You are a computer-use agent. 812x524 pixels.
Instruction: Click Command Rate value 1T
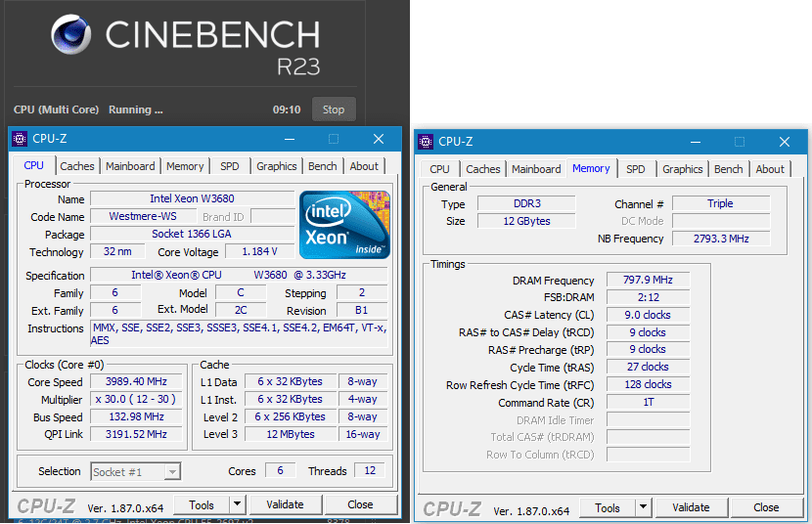(648, 403)
